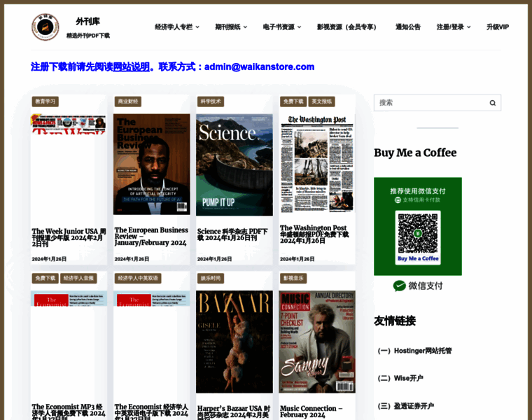Select the 英文报纸 category tag
532x420 pixels.
click(x=321, y=101)
